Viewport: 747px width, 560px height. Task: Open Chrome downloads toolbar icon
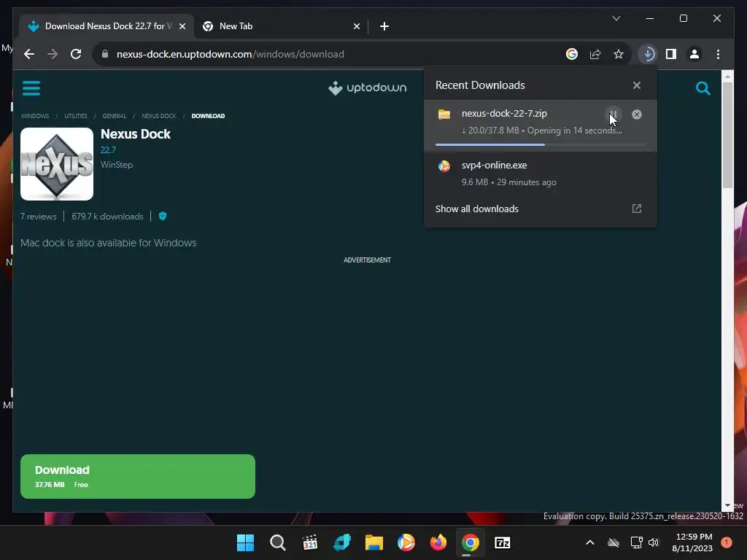pyautogui.click(x=648, y=54)
